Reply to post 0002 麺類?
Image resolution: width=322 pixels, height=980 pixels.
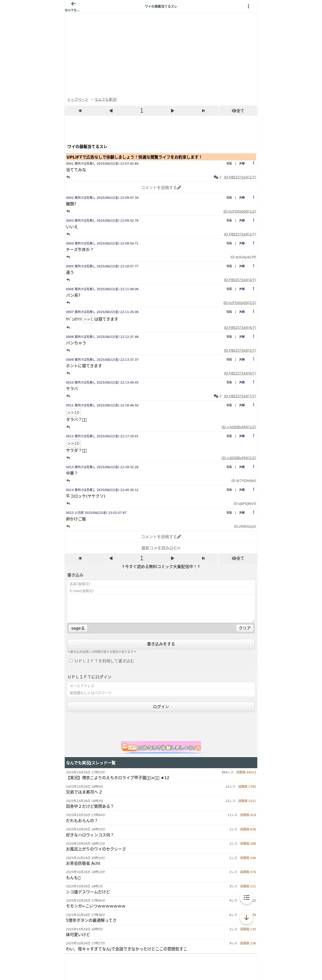point(68,211)
